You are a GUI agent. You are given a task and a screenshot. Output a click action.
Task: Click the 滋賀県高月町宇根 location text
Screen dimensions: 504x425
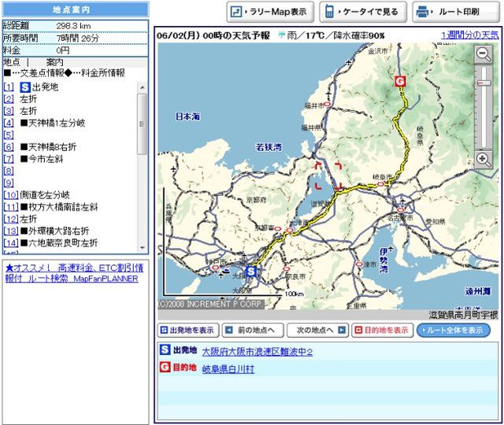point(463,315)
